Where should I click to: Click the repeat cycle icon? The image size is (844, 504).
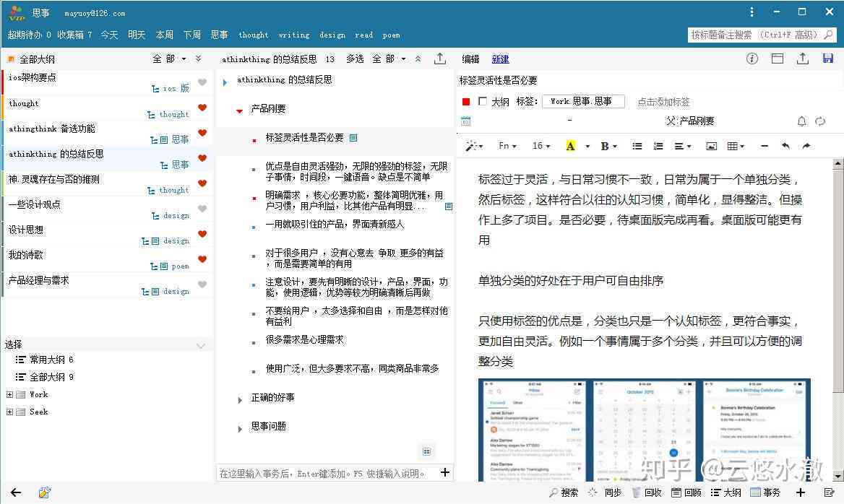pyautogui.click(x=819, y=121)
